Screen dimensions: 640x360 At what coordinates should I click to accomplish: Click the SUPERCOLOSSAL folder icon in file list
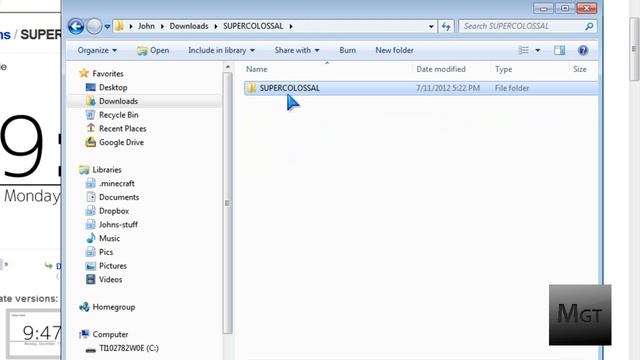point(251,88)
